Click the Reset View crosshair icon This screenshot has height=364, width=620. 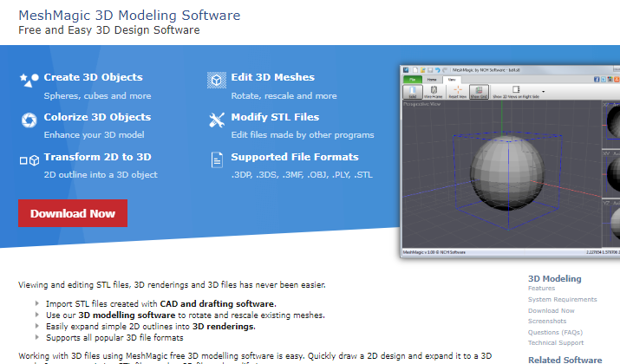458,92
